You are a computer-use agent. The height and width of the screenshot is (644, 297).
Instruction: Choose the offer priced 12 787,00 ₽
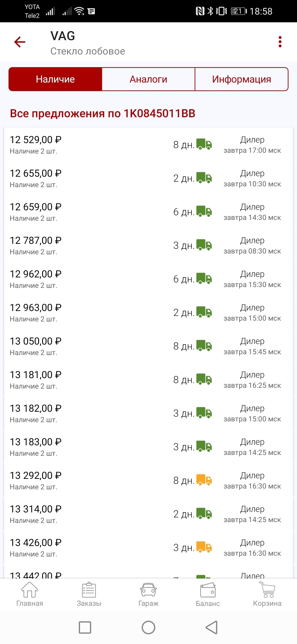click(x=36, y=241)
